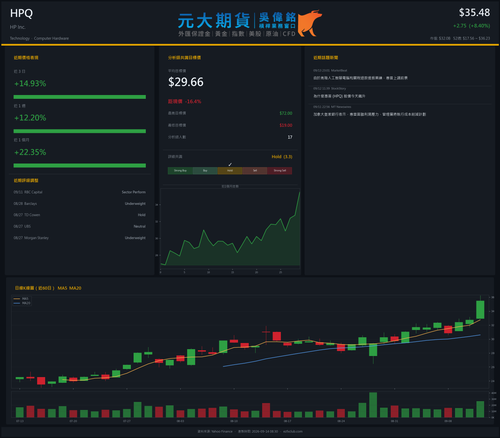Click the Hold rating segment
This screenshot has width=500, height=438.
pyautogui.click(x=230, y=171)
